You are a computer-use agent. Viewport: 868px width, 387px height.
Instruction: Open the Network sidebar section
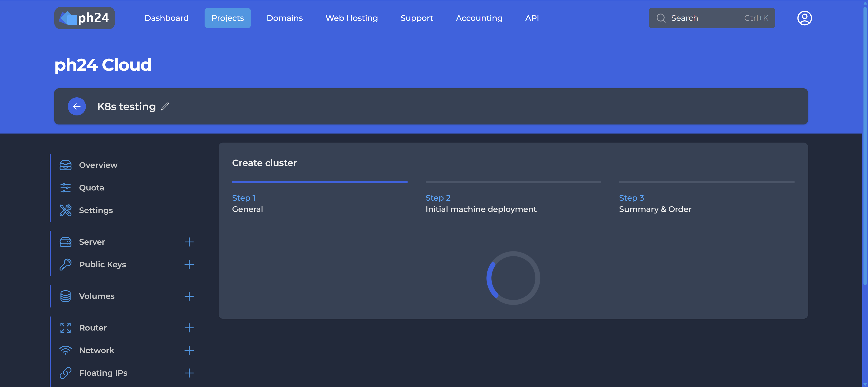point(96,350)
